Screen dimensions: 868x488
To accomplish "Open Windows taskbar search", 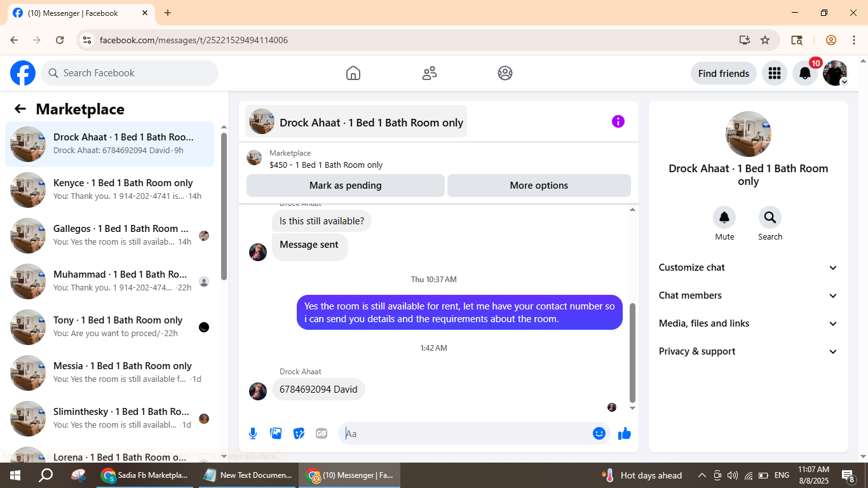I will coord(46,475).
